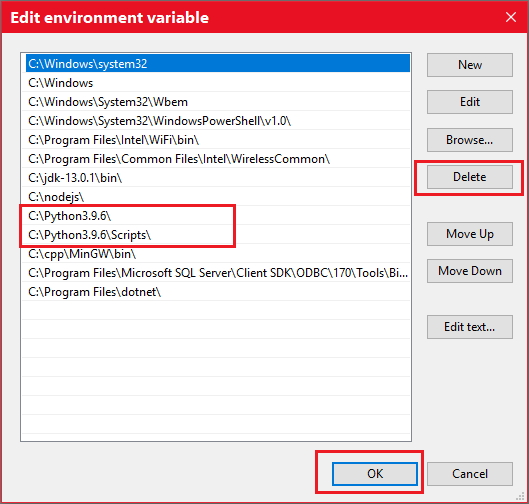This screenshot has height=504, width=529.
Task: Open the Browse... folder picker
Action: 470,140
